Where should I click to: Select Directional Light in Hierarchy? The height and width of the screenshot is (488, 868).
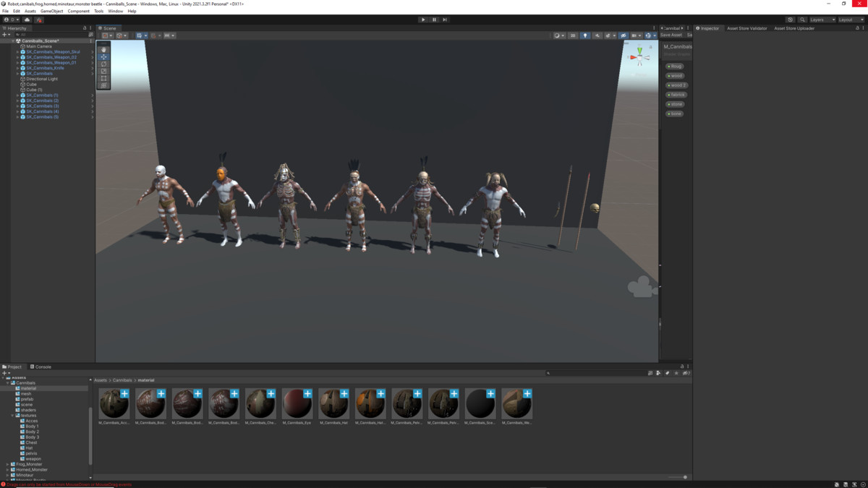42,79
